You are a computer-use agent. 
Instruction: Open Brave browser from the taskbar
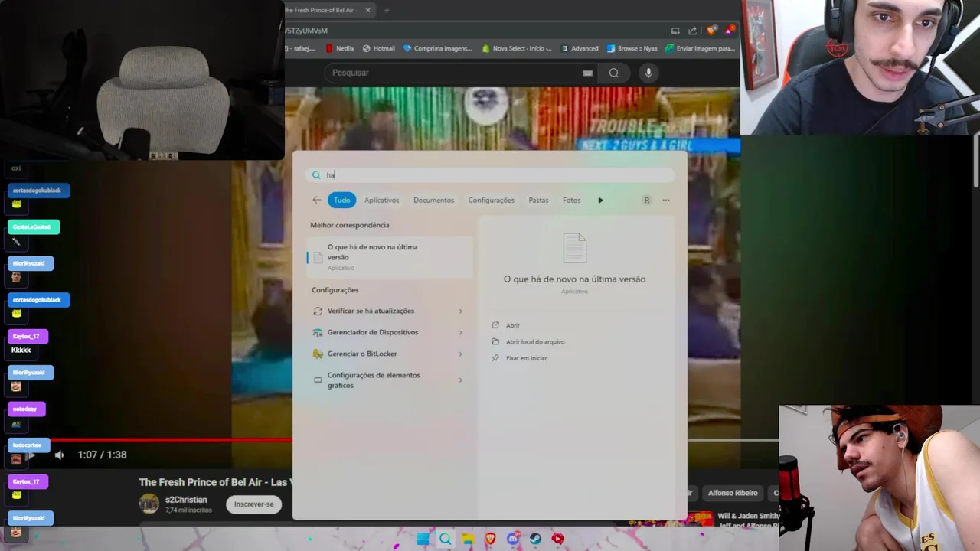pos(490,539)
